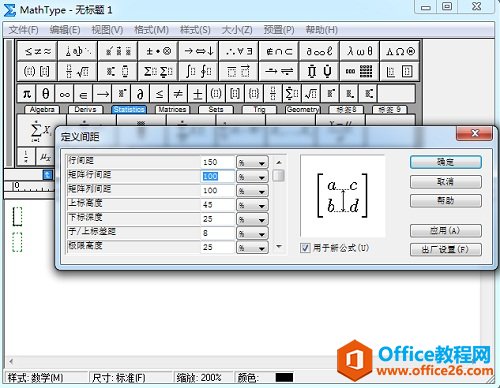Insert not-equal symbol from small bar
This screenshot has height=388, width=500.
coord(178,94)
